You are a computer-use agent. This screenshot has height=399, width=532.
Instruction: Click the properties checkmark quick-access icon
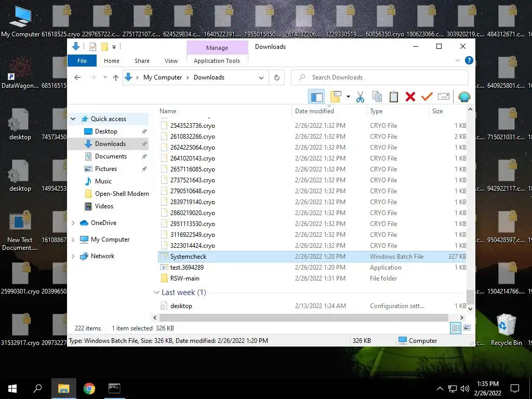93,47
